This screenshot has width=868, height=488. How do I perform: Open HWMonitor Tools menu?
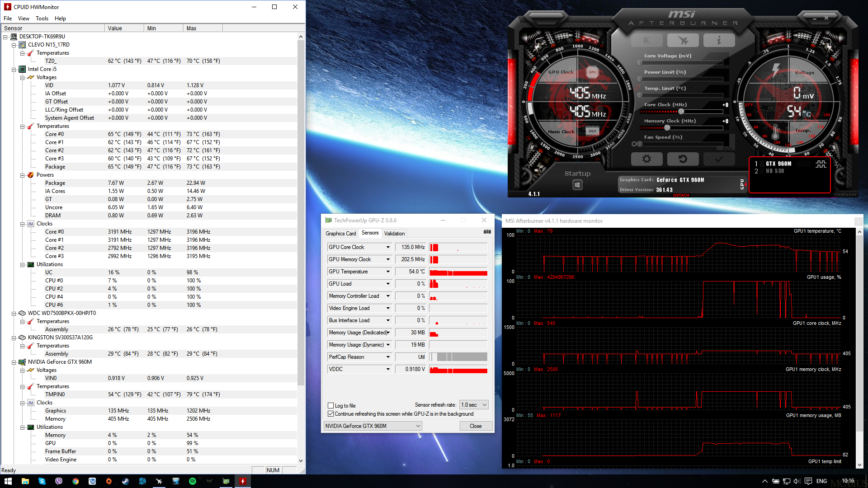pyautogui.click(x=42, y=19)
